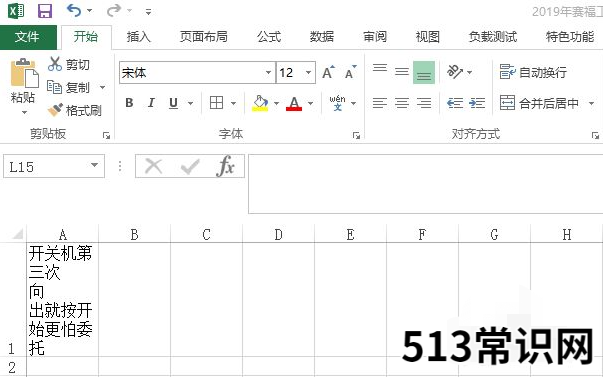Open 剪贴板 clipboard dialog launcher

coord(106,135)
